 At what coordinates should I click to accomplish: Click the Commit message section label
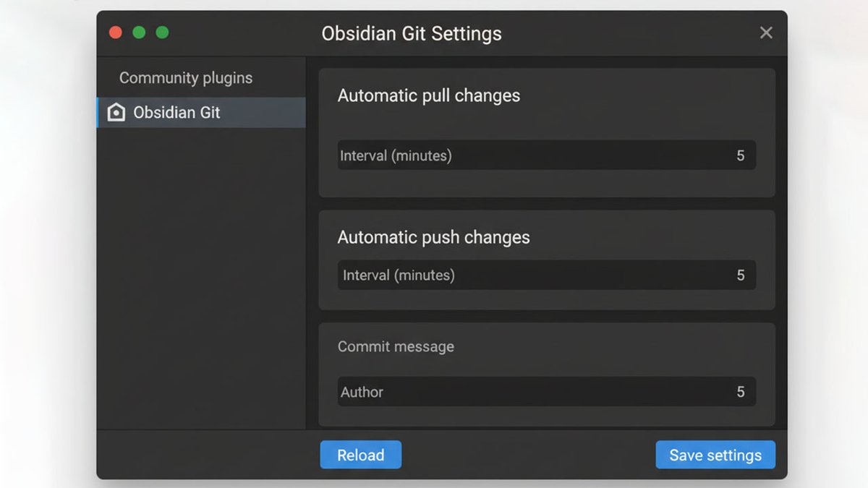(396, 346)
